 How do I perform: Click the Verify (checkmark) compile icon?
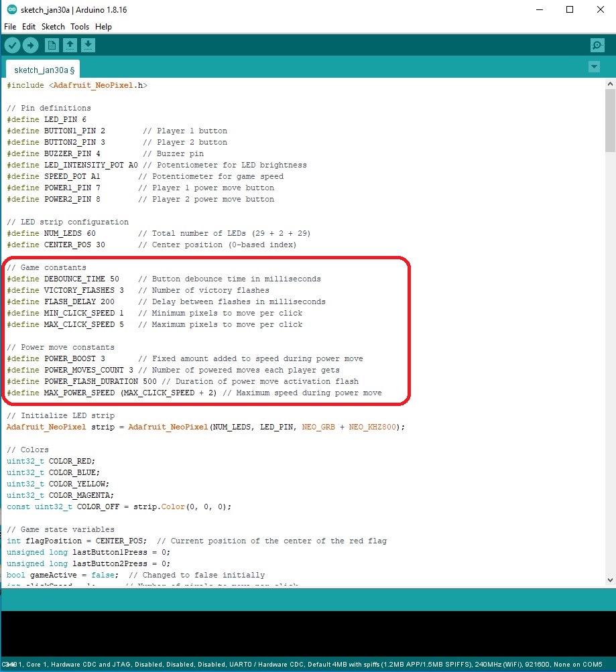pos(12,45)
